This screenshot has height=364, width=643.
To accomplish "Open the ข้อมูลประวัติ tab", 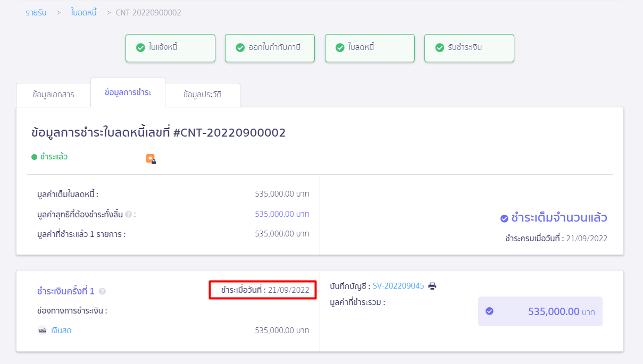I will pyautogui.click(x=203, y=95).
